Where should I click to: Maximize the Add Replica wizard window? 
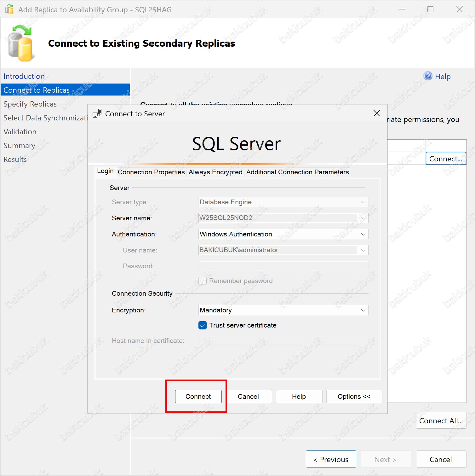pyautogui.click(x=430, y=9)
